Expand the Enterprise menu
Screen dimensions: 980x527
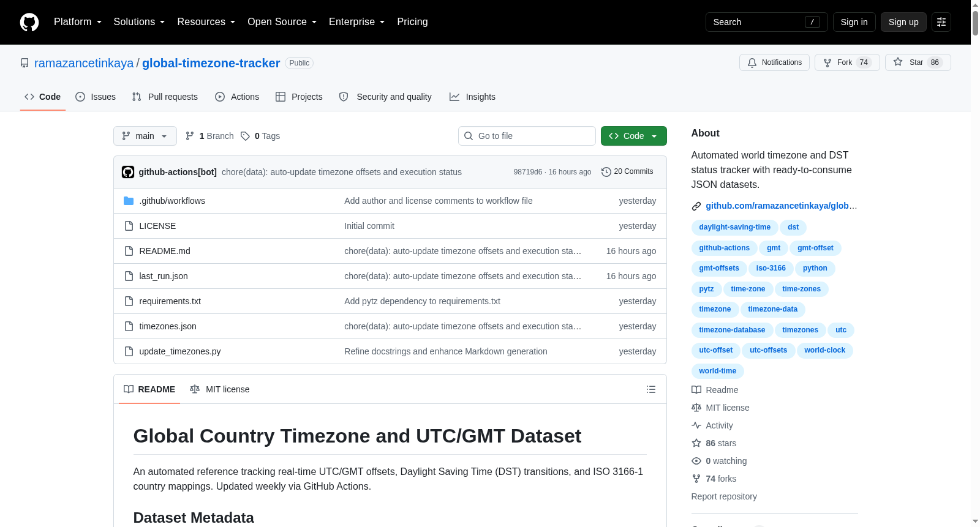[357, 22]
